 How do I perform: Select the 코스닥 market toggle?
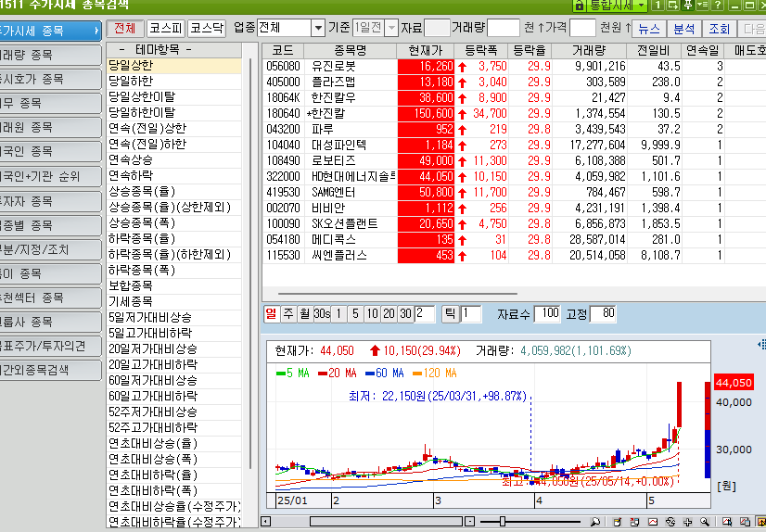pos(207,28)
